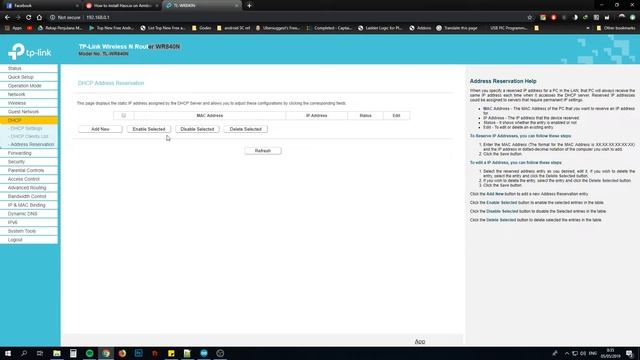
Task: Open Address Reservation submenu
Action: click(31, 144)
